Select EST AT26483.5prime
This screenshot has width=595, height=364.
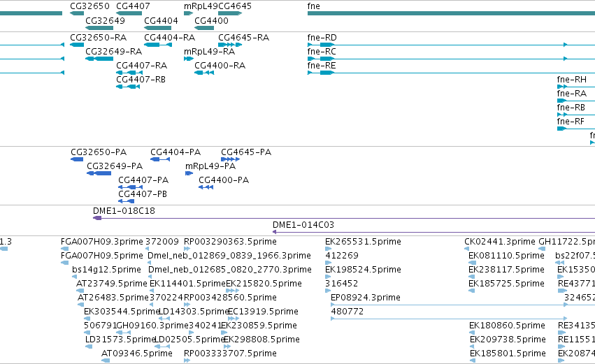(x=113, y=298)
